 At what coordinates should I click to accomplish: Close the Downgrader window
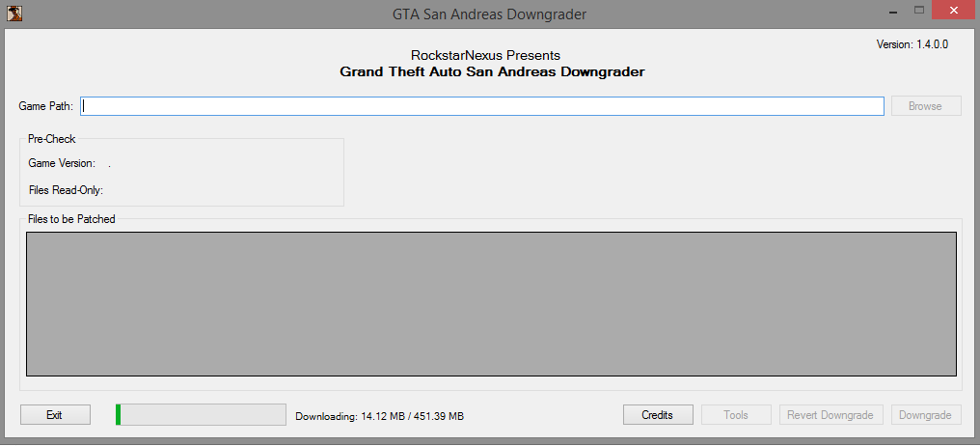click(954, 11)
